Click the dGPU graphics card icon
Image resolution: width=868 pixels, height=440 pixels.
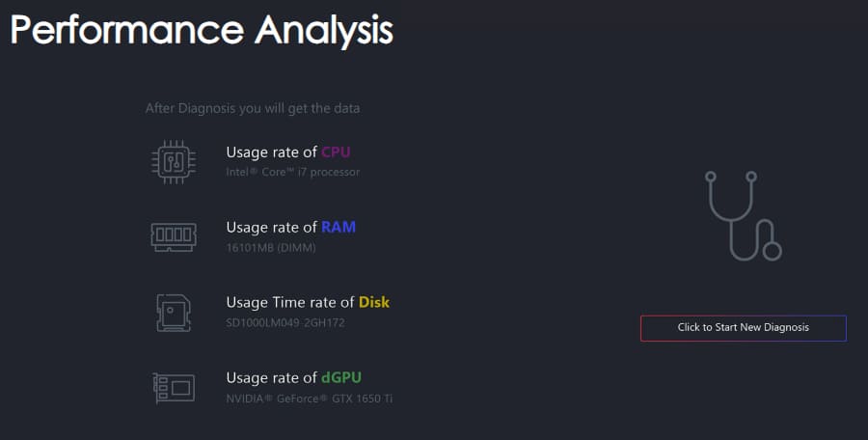(x=174, y=387)
